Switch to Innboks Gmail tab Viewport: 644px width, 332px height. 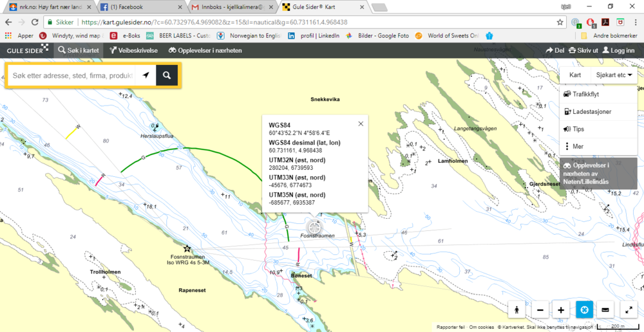point(233,7)
